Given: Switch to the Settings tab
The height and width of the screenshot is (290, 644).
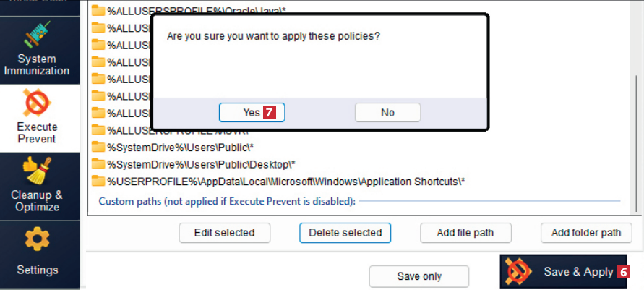Looking at the screenshot, I should click(x=38, y=270).
